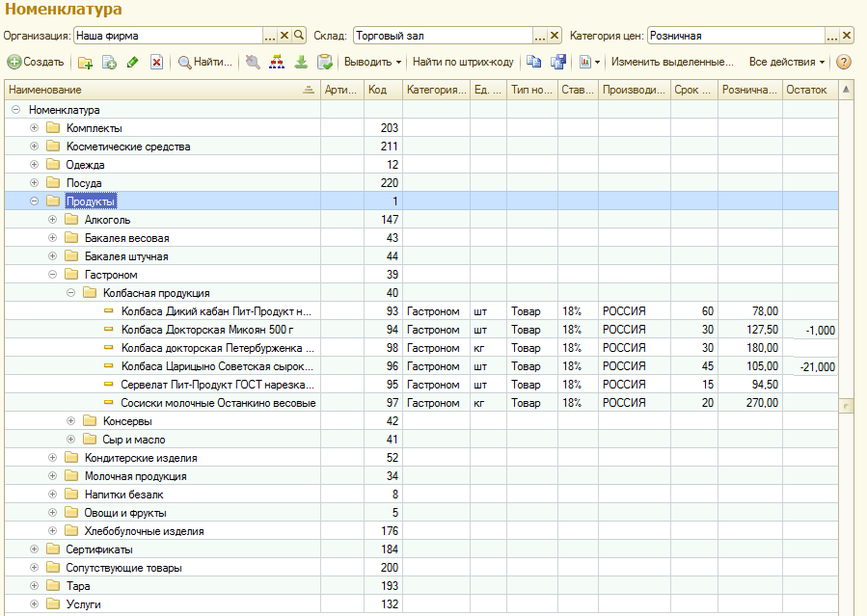Click the green download arrow icon
The image size is (867, 616).
[301, 62]
